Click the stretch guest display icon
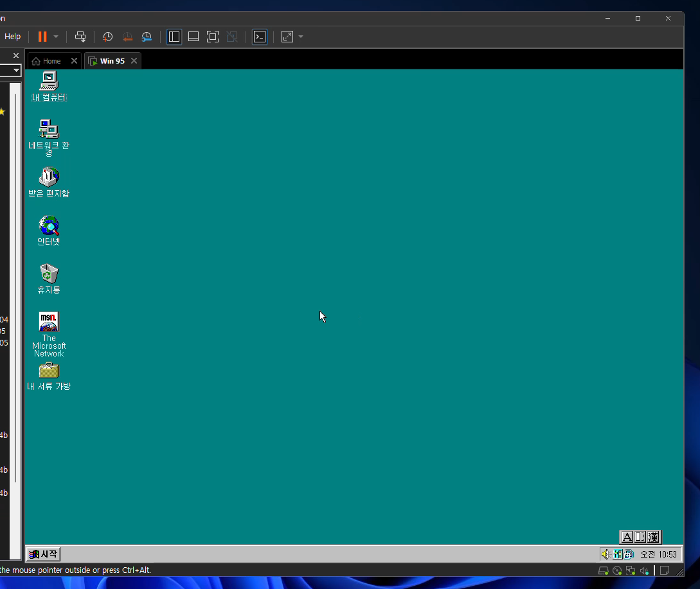Viewport: 700px width, 589px height. pyautogui.click(x=287, y=37)
